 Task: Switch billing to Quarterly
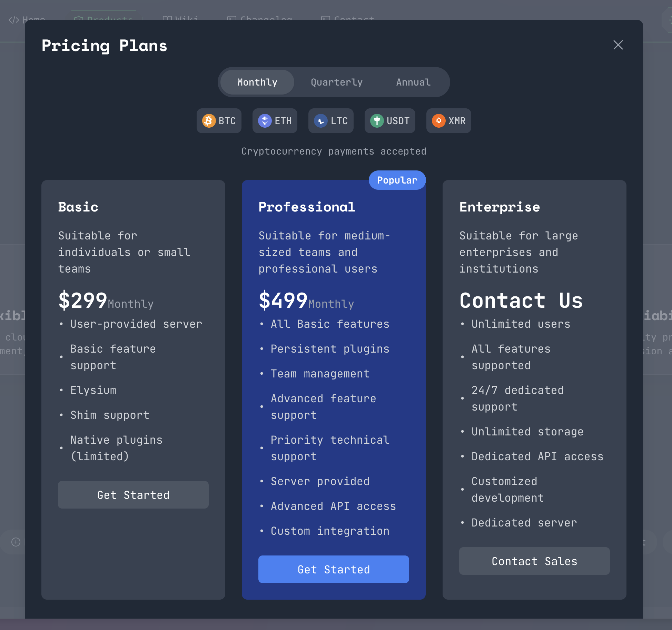[336, 82]
